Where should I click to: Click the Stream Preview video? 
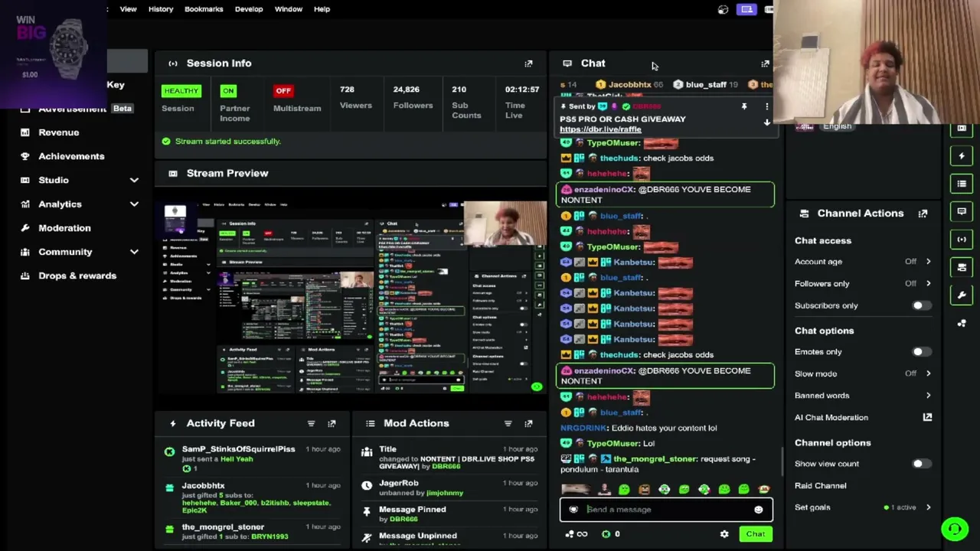(x=351, y=296)
